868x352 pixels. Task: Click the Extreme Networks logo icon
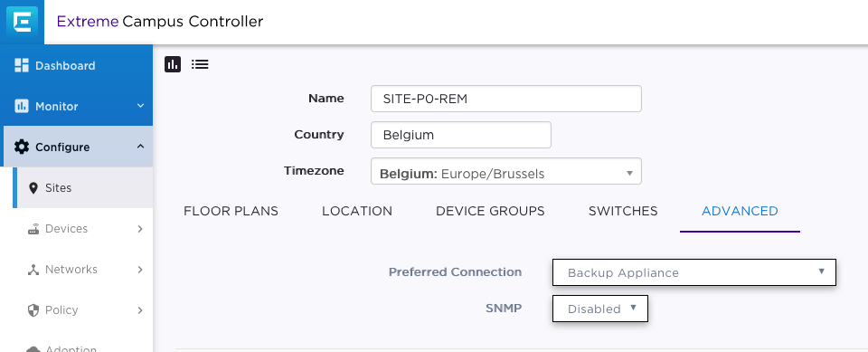tap(22, 23)
